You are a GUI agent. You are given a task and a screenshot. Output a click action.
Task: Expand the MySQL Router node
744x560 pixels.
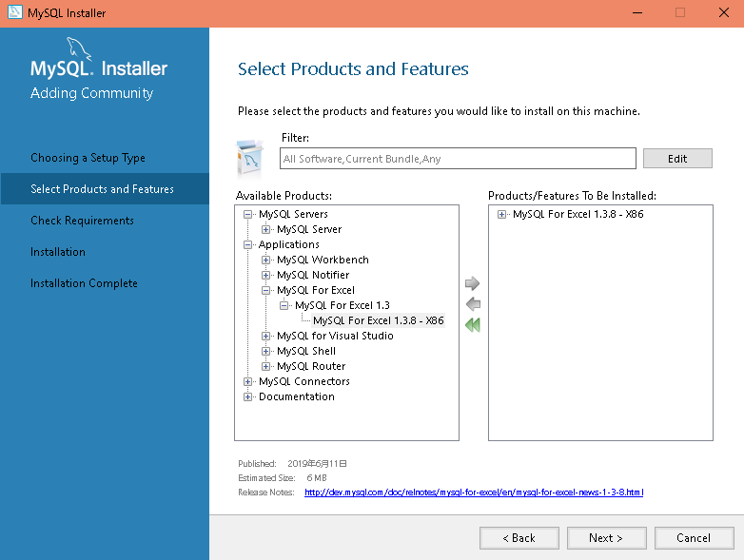[265, 366]
